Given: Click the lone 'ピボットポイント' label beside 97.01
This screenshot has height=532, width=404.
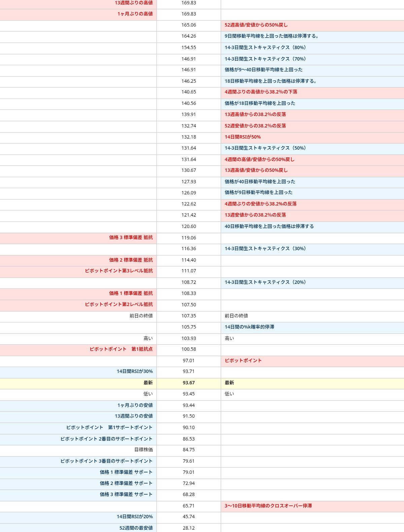Looking at the screenshot, I should (x=243, y=360).
